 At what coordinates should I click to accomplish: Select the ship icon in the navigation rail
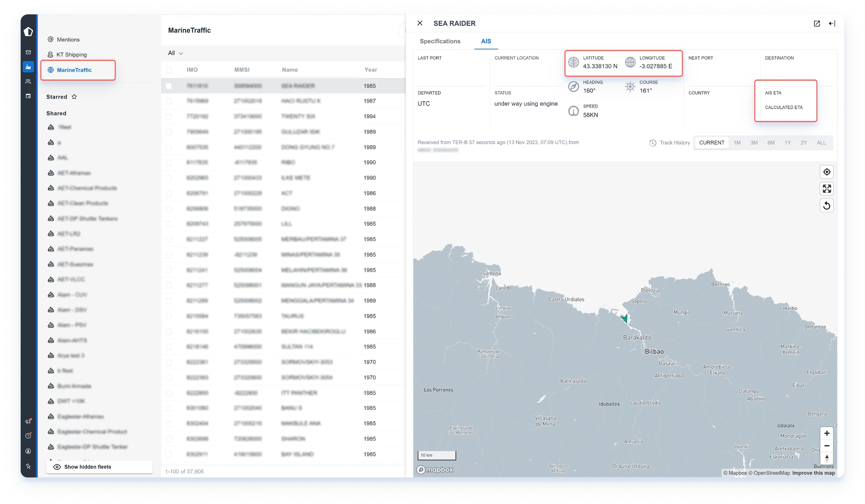pos(28,67)
